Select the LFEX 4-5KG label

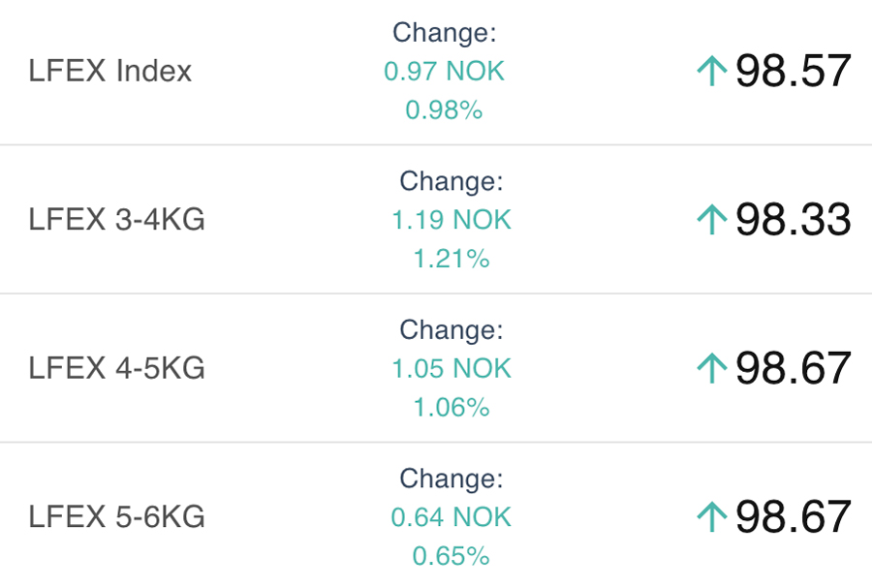click(116, 368)
